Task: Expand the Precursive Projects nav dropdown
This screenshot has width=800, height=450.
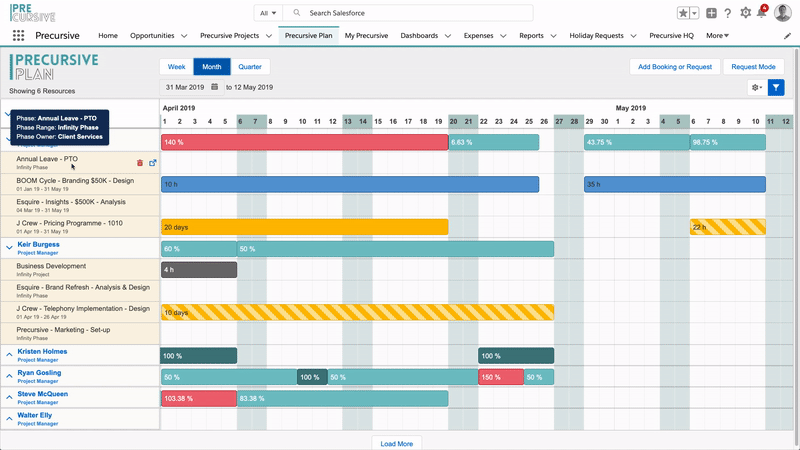Action: tap(269, 36)
